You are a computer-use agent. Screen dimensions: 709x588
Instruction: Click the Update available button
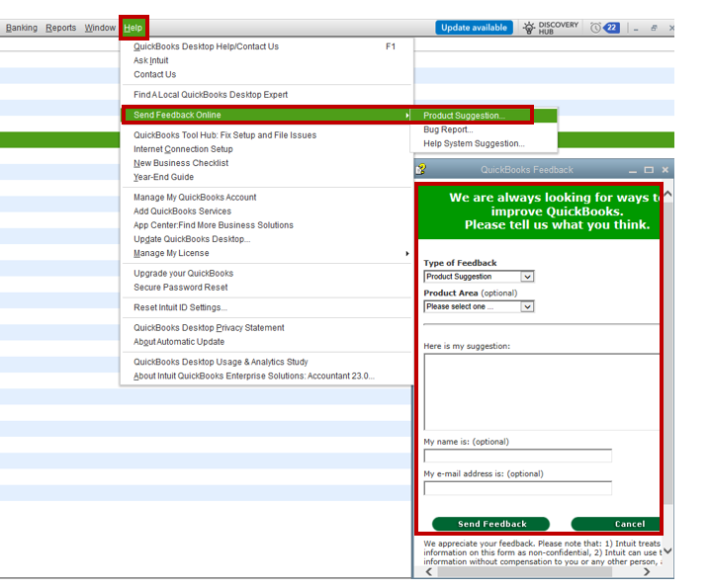(474, 28)
